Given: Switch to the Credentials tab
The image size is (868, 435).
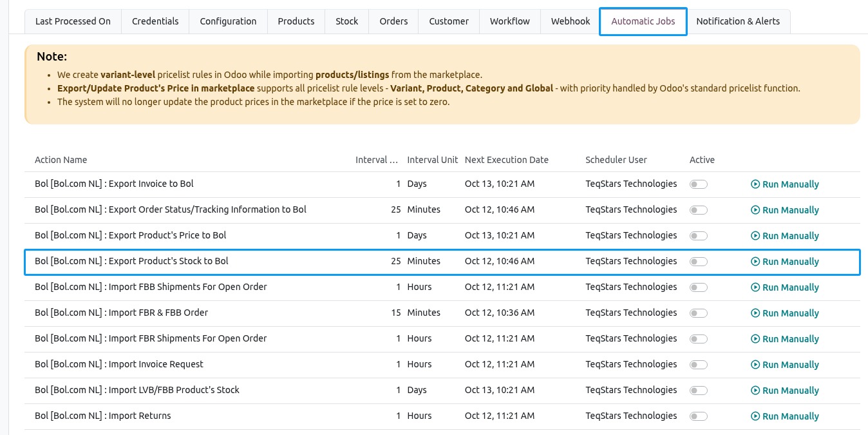Looking at the screenshot, I should [155, 21].
